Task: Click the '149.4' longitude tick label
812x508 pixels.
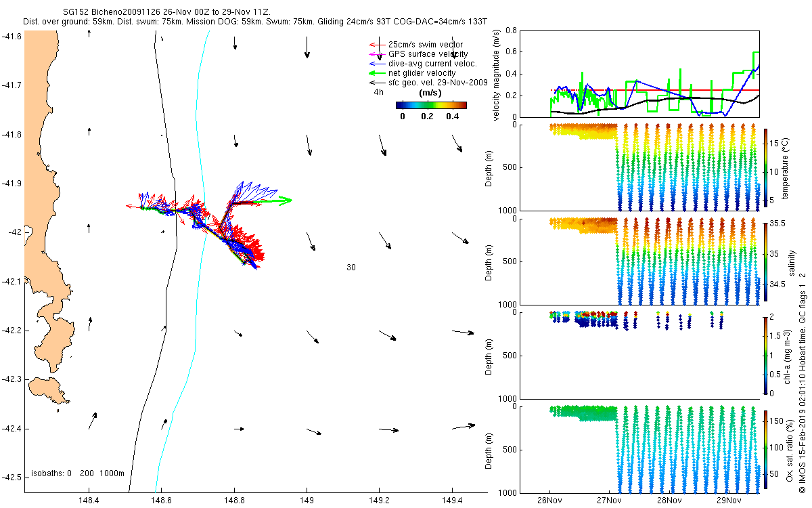Action: [x=452, y=501]
